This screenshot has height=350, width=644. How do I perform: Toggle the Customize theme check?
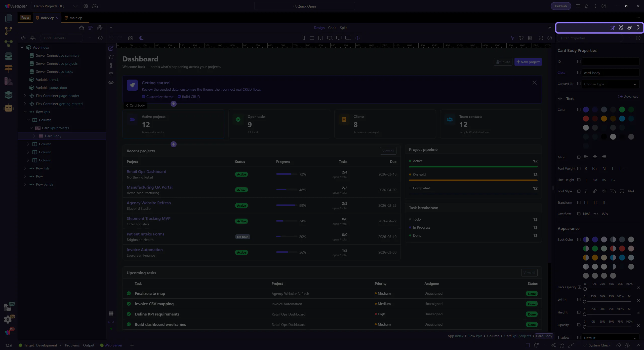[144, 96]
